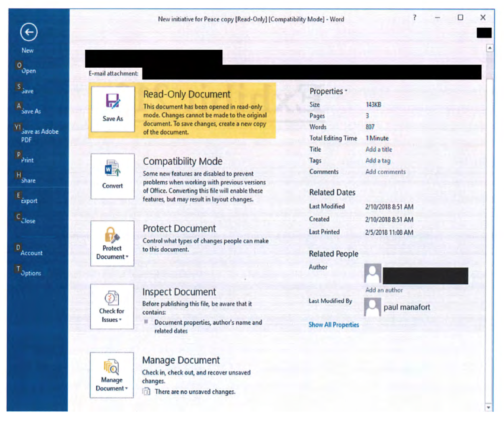The width and height of the screenshot is (504, 428).
Task: Click the author avatar placeholder icon
Action: (372, 274)
